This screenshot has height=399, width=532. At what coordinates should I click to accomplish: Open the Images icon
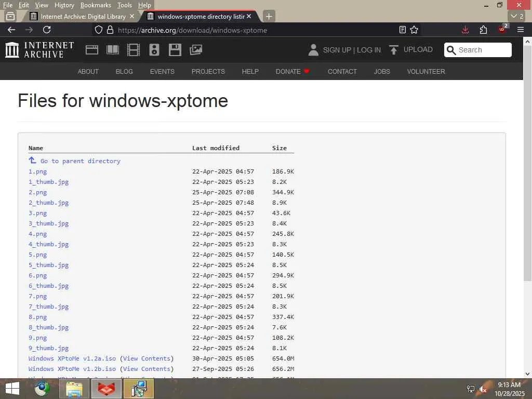(196, 50)
